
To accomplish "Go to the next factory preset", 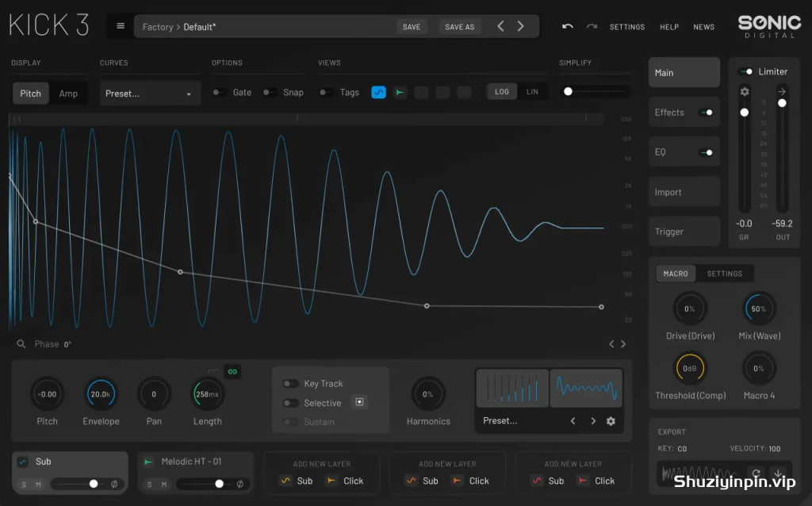I will click(520, 26).
